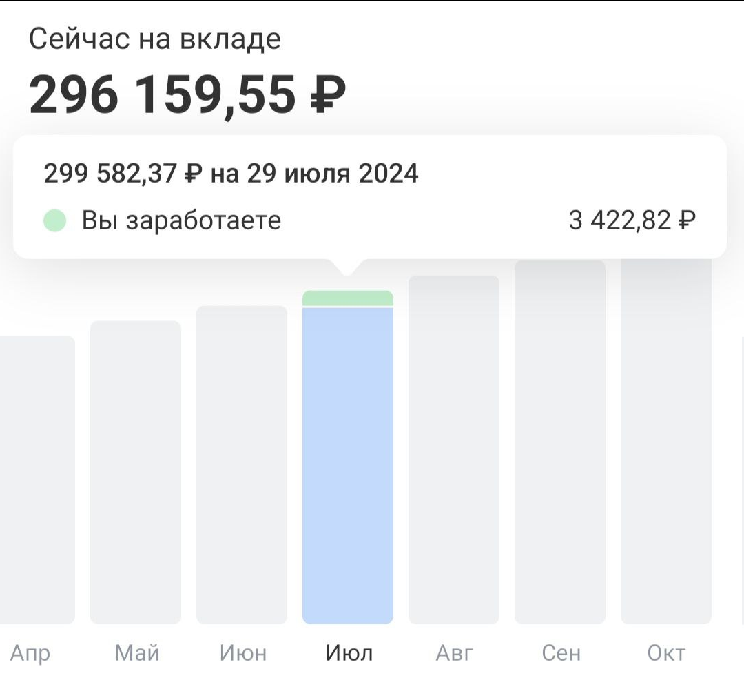Click the green legend dot in tooltip
The height and width of the screenshot is (700, 744).
tap(54, 221)
